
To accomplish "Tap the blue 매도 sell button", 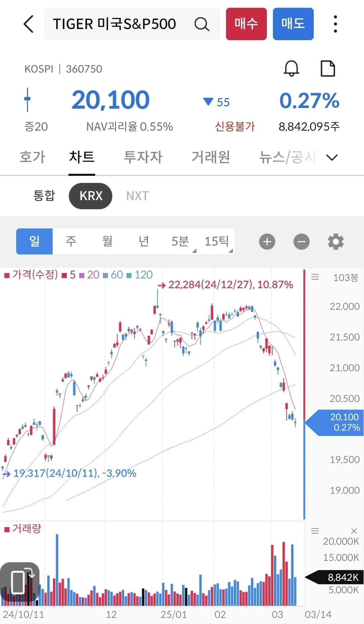I will point(293,24).
